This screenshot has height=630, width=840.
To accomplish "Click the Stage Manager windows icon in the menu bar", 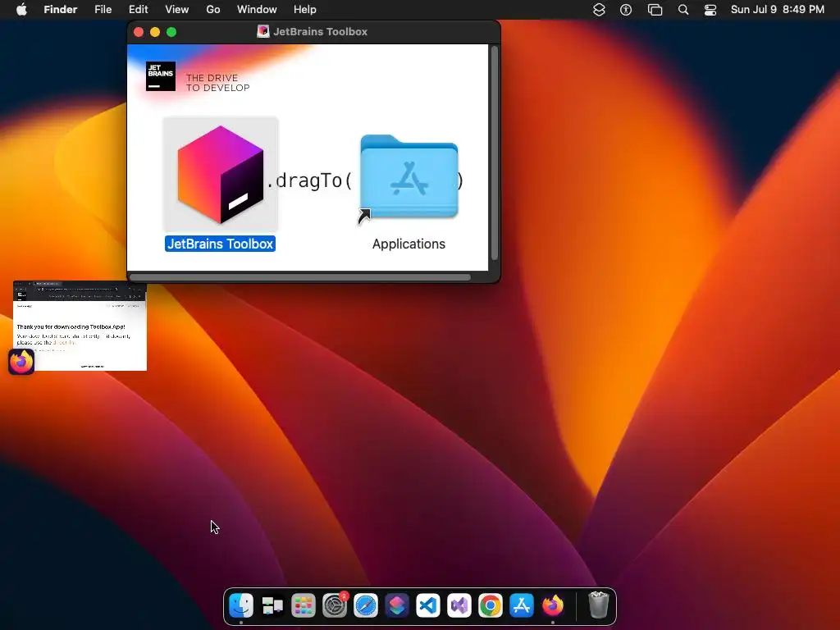I will pyautogui.click(x=655, y=10).
